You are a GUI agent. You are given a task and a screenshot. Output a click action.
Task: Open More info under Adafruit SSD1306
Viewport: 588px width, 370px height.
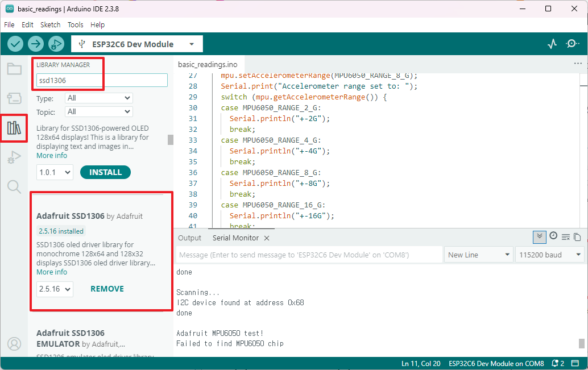[x=52, y=272]
